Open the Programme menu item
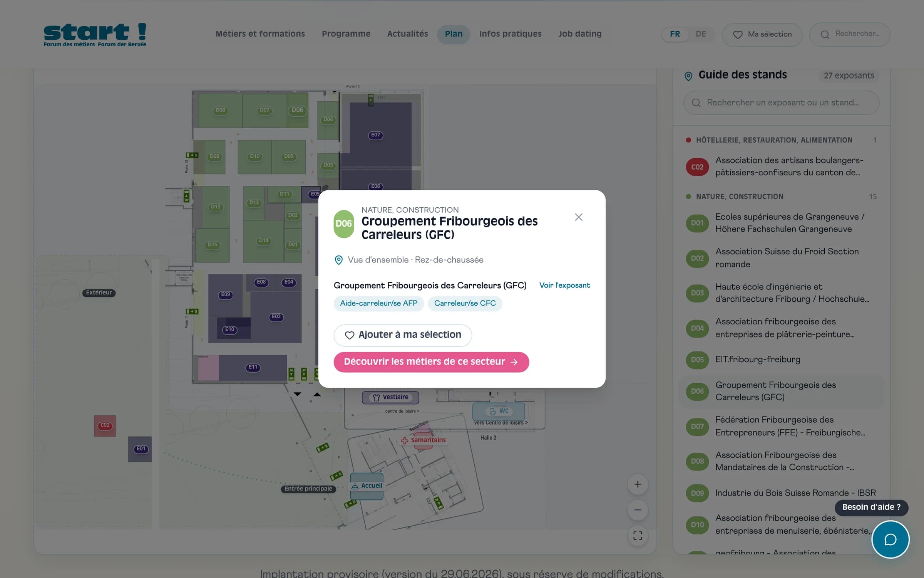924x578 pixels. [x=346, y=34]
